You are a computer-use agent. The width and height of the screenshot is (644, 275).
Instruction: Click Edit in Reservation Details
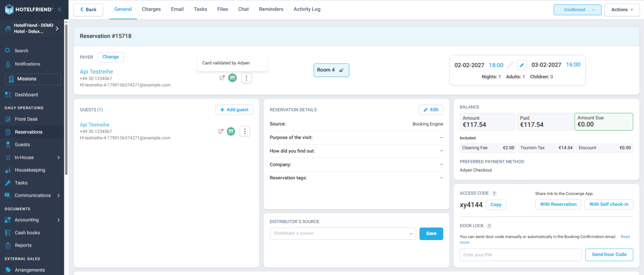[431, 110]
